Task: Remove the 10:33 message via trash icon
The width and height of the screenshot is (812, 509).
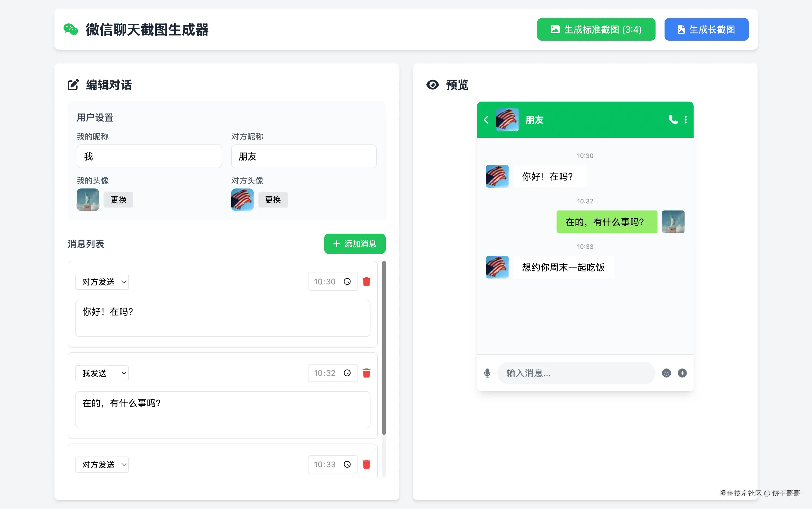Action: click(x=366, y=464)
